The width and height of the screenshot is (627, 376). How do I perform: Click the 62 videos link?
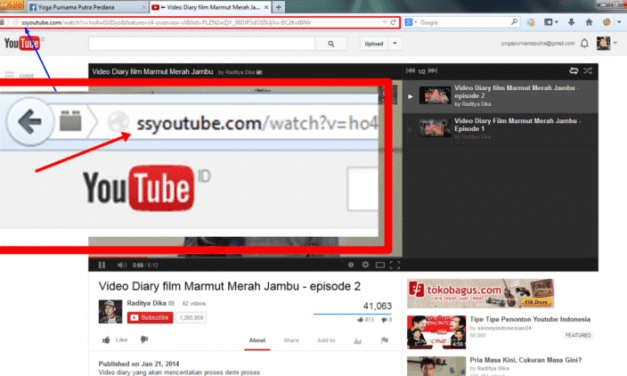point(194,304)
